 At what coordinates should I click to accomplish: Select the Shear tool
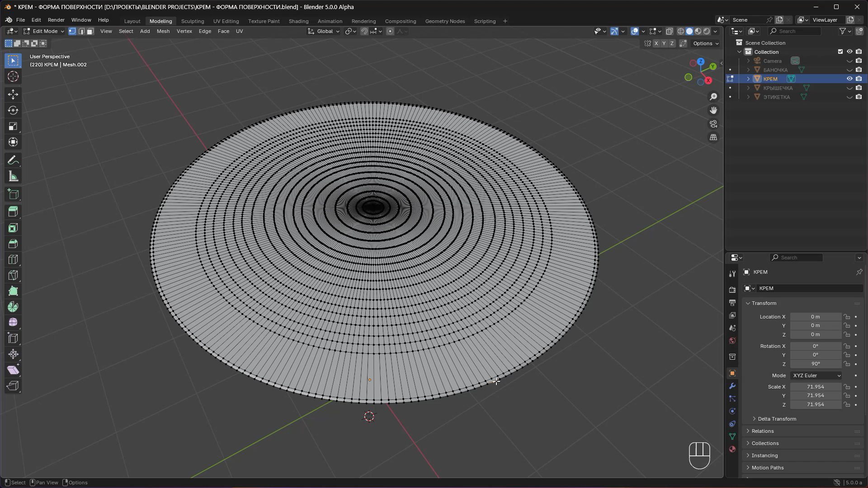click(x=13, y=370)
